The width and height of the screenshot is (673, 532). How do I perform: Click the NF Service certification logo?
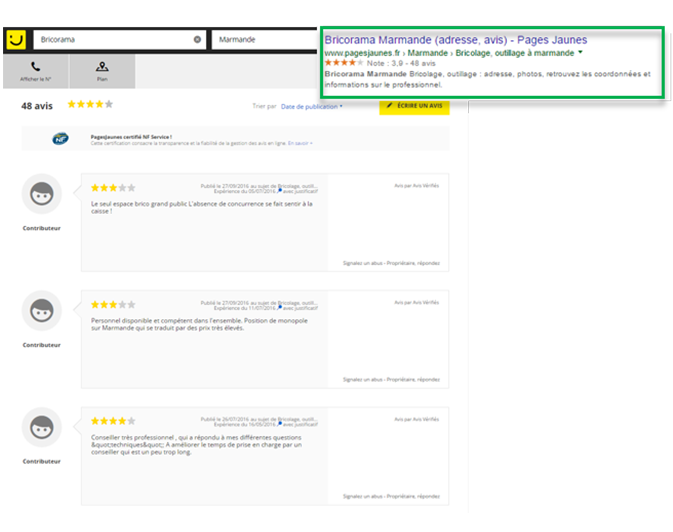pos(61,139)
